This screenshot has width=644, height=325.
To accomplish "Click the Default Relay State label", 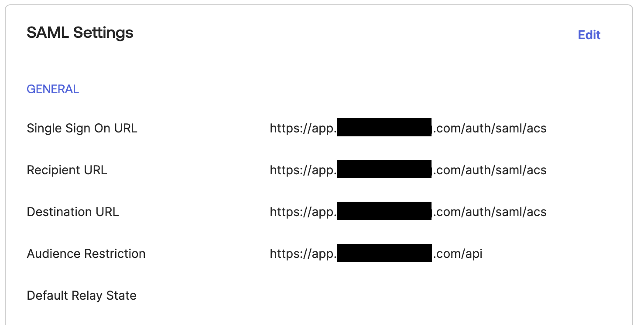I will (x=82, y=295).
